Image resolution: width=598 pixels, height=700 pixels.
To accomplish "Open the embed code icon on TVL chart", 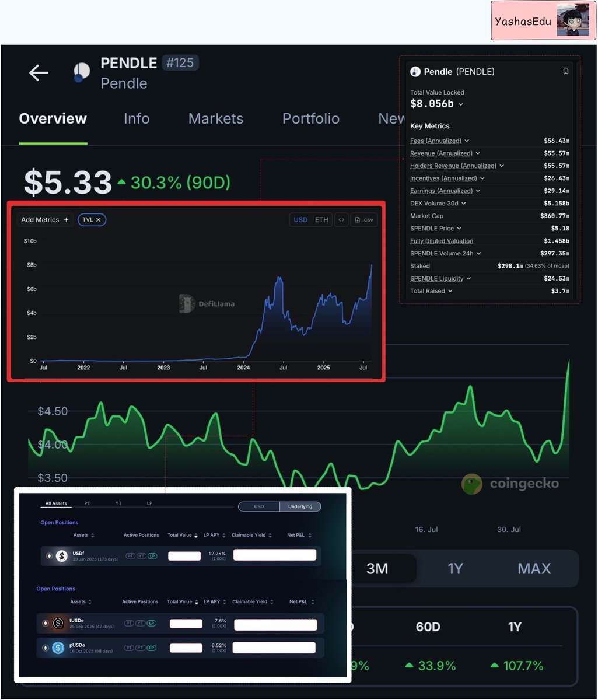I will tap(341, 220).
